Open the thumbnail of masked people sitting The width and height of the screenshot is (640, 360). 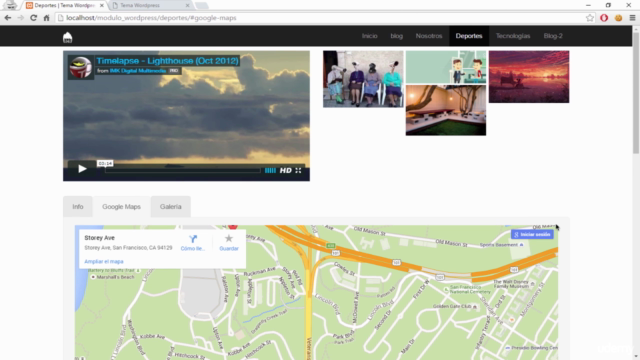coord(363,79)
